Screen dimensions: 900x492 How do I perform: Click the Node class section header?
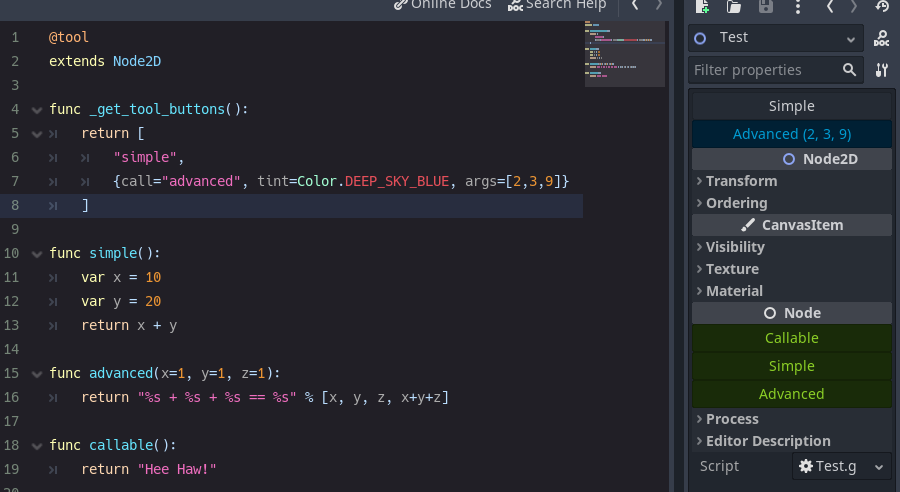point(792,313)
